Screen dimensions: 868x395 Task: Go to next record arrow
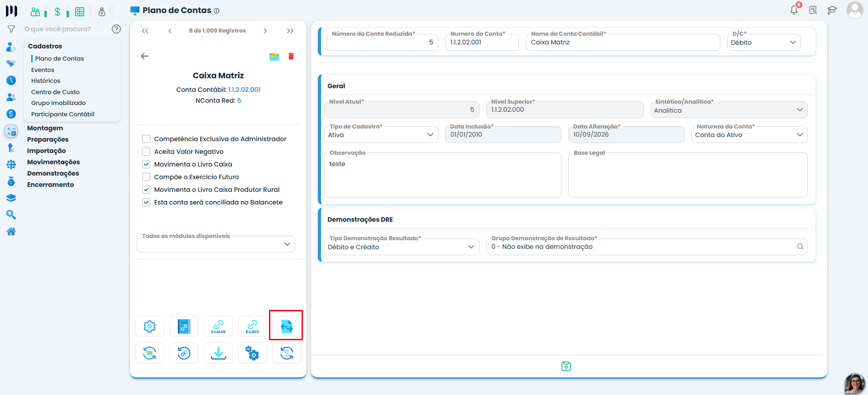coord(265,31)
